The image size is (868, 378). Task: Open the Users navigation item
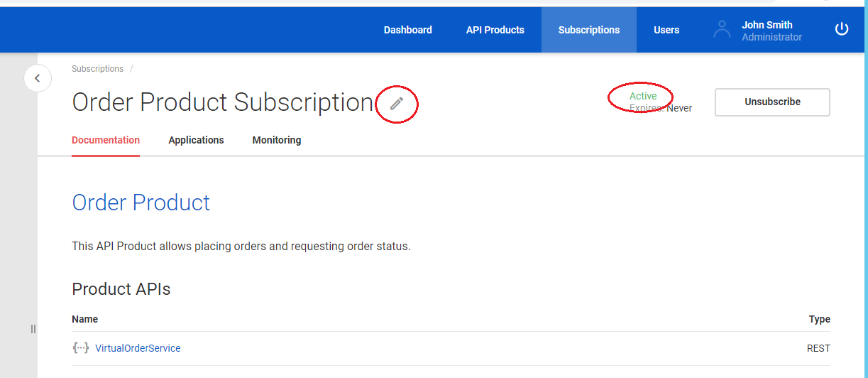pyautogui.click(x=666, y=30)
